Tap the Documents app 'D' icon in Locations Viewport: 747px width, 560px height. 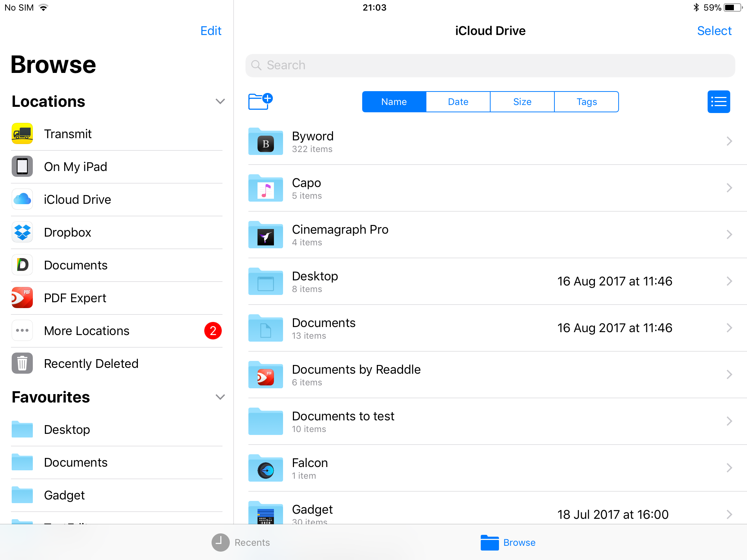click(x=22, y=265)
